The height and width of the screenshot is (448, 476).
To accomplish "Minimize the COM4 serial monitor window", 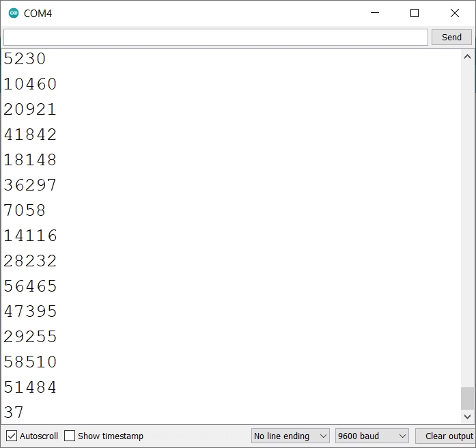I will 374,13.
